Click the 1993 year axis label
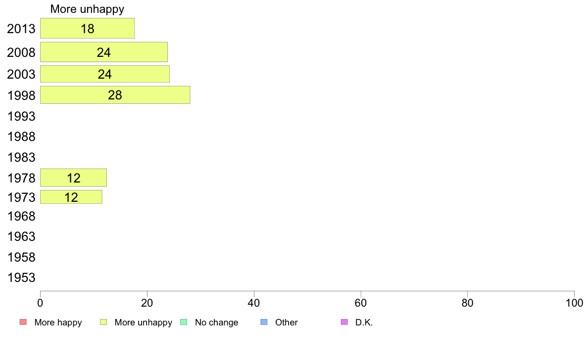Image resolution: width=588 pixels, height=364 pixels. tap(21, 116)
